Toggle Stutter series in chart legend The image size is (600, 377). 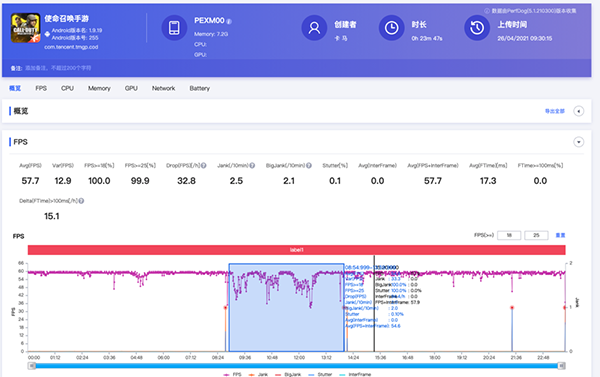pyautogui.click(x=320, y=374)
